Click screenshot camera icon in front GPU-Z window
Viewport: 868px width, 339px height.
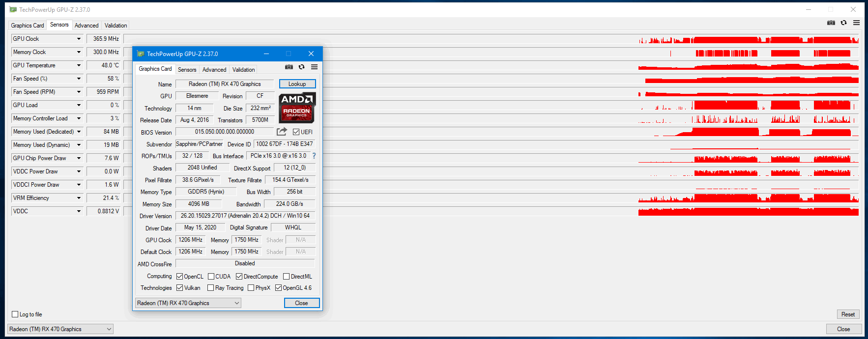coord(289,67)
